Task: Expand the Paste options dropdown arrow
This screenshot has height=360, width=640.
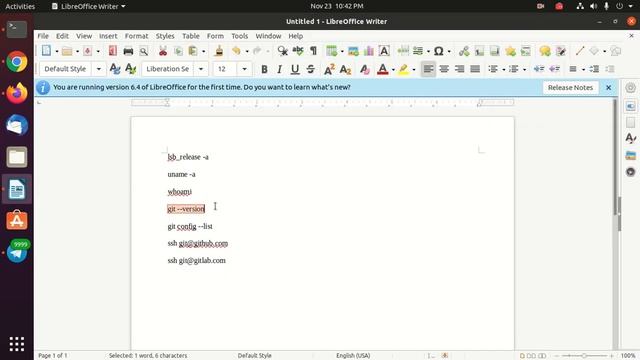Action: point(203,51)
